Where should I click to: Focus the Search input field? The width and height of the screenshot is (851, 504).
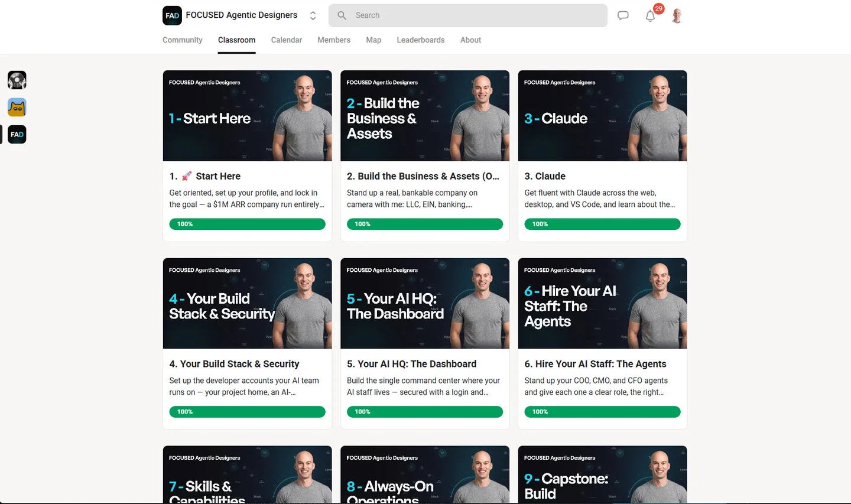tap(467, 15)
